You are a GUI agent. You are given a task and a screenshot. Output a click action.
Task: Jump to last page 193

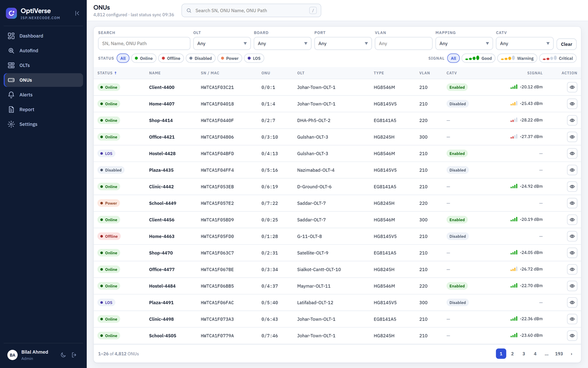pyautogui.click(x=559, y=354)
